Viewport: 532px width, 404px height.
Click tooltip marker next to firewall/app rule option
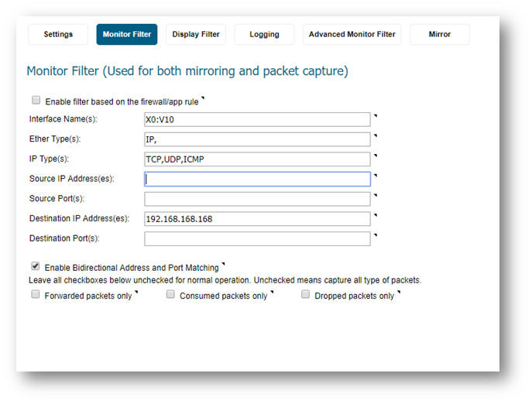[x=203, y=98]
